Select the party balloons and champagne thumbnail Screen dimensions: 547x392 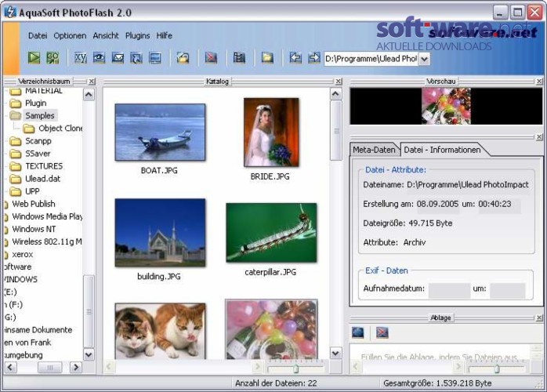(271, 329)
